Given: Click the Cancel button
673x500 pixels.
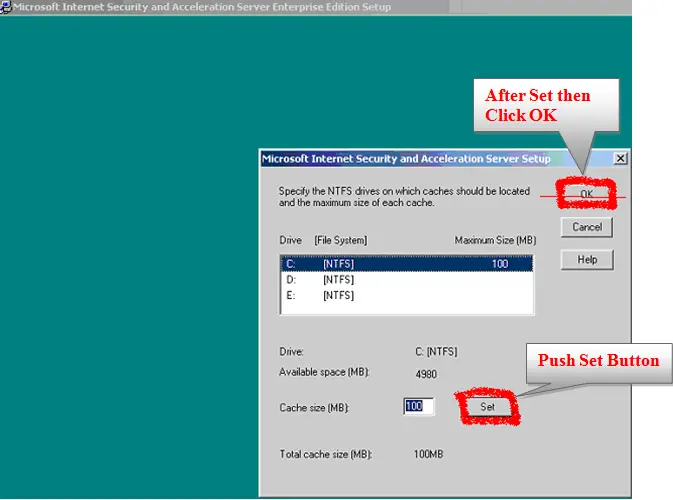Looking at the screenshot, I should pyautogui.click(x=587, y=227).
